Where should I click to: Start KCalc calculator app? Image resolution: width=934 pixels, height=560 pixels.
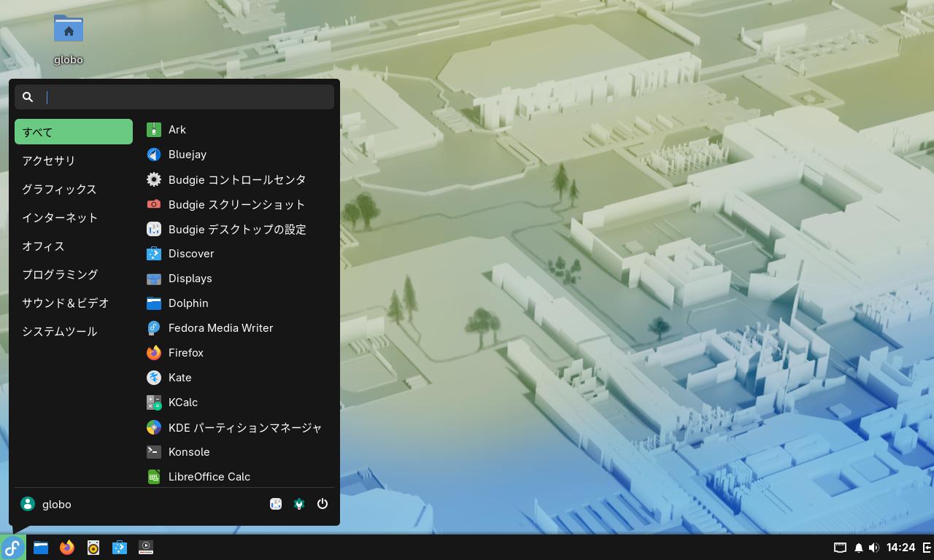182,402
